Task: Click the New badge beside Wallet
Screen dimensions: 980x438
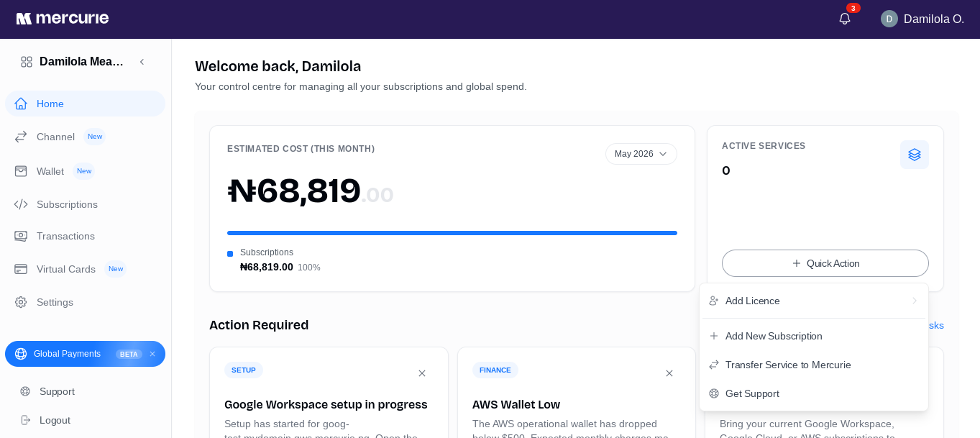Action: tap(84, 171)
